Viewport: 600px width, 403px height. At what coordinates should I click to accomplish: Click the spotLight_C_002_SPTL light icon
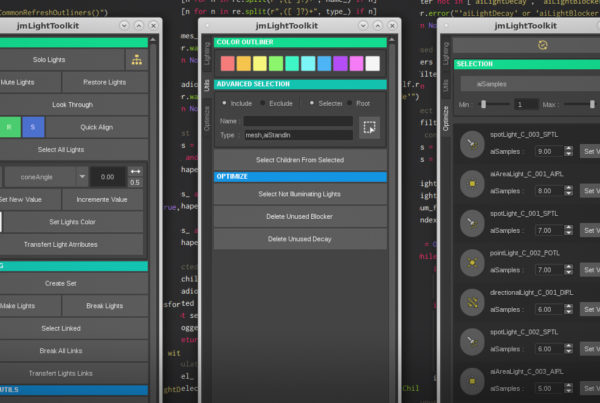pyautogui.click(x=472, y=342)
